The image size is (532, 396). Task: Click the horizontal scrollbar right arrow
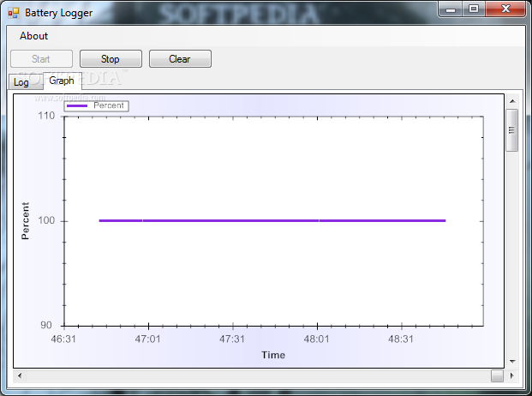click(512, 375)
